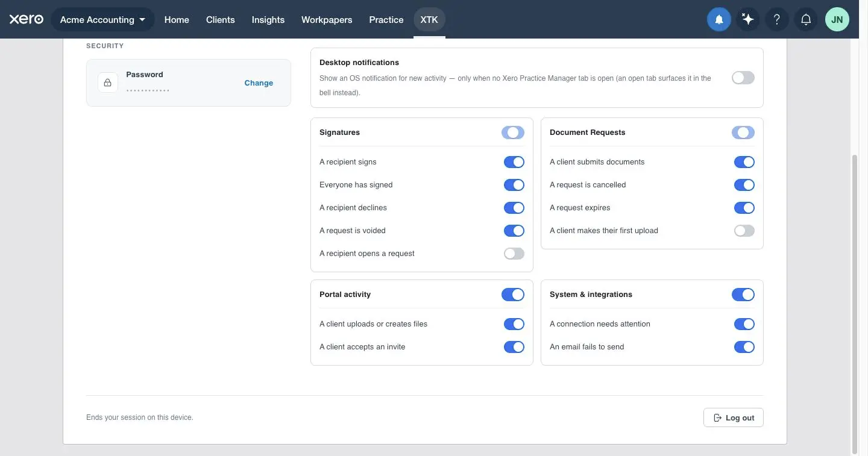Click the 'Document Requests' section heading
Viewport: 868px width, 456px height.
coord(588,133)
